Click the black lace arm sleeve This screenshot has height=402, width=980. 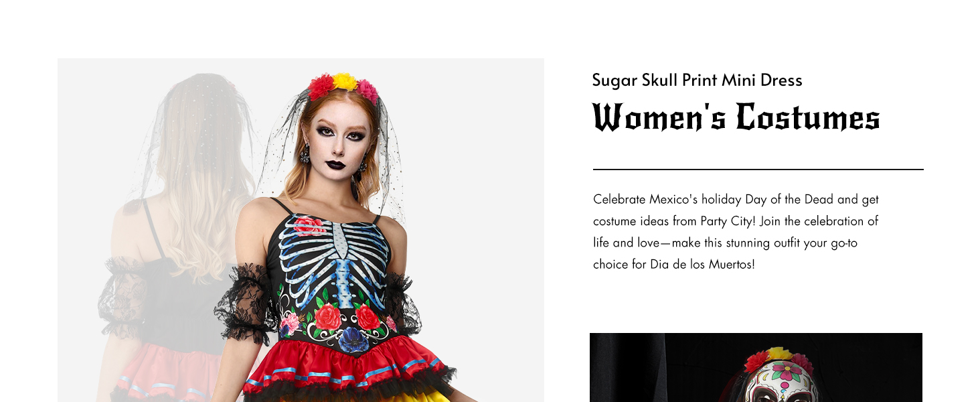pyautogui.click(x=244, y=304)
